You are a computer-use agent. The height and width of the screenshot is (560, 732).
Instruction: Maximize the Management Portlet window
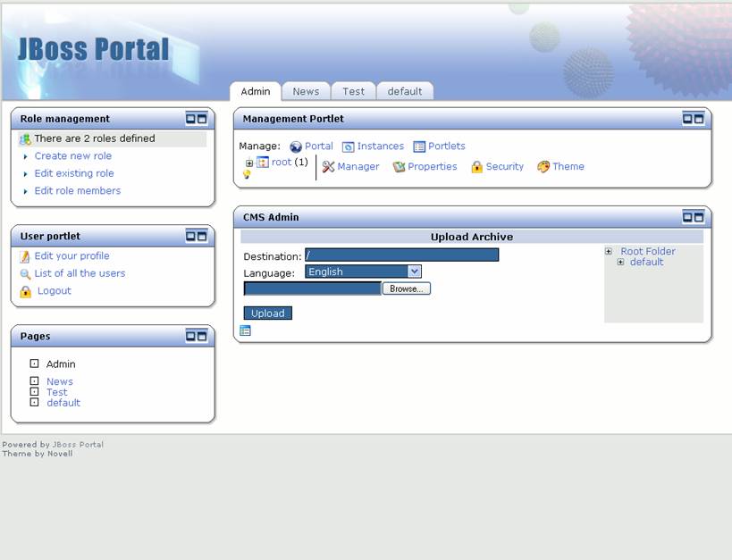(699, 119)
